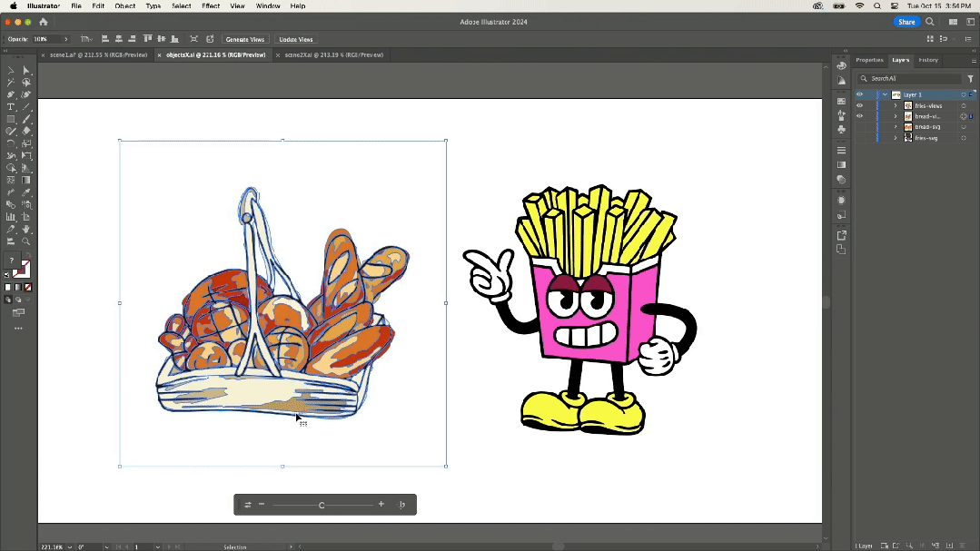
Task: Open the Color panel icon in the dock
Action: [x=841, y=65]
